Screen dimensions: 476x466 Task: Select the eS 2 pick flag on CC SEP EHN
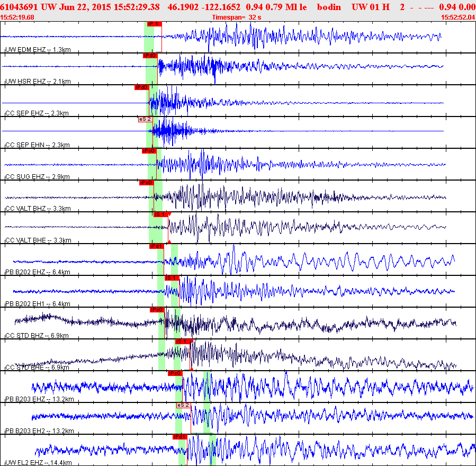[x=146, y=119]
